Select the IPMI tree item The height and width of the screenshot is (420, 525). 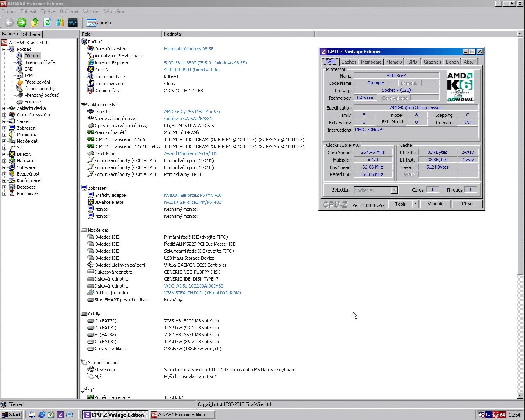point(29,75)
